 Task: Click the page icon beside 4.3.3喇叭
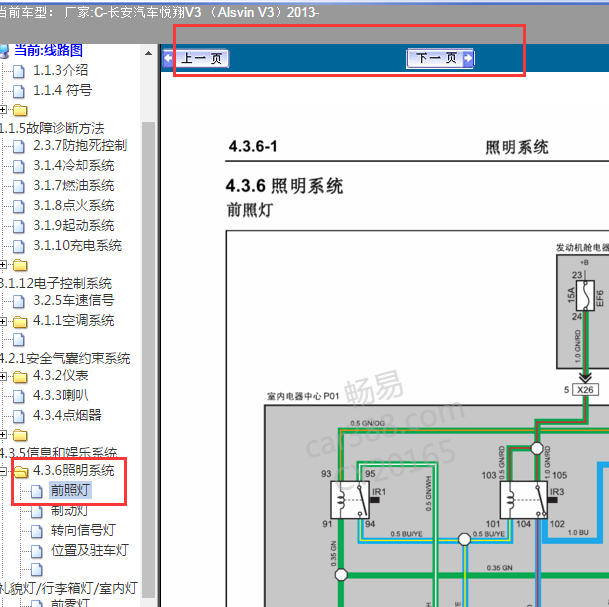(x=18, y=396)
